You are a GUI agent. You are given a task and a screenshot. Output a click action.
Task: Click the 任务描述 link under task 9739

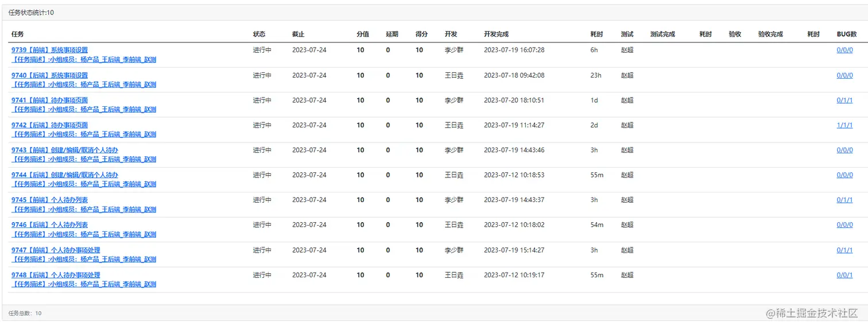tap(83, 59)
